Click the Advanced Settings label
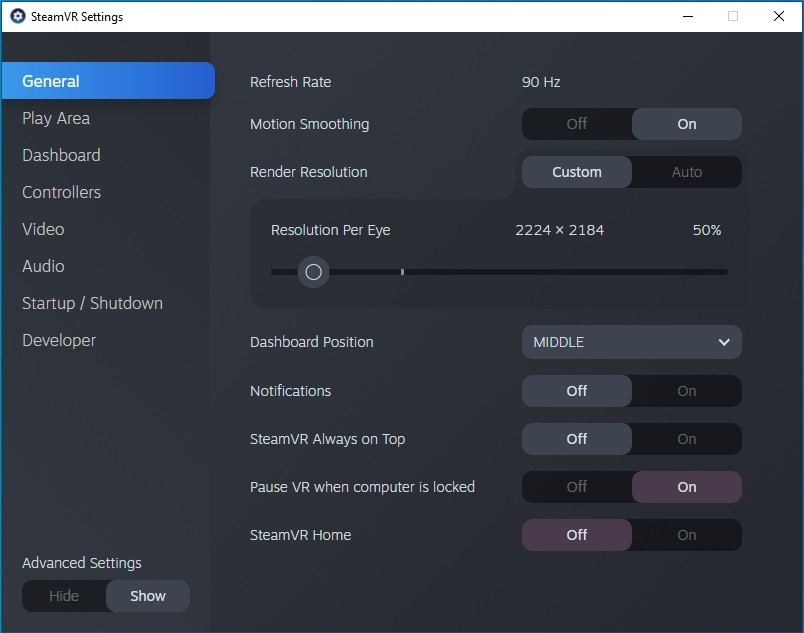The width and height of the screenshot is (804, 633). pos(82,563)
